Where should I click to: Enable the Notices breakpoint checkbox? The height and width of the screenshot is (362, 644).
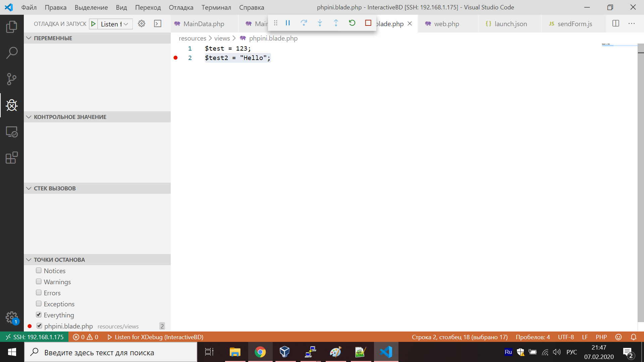pyautogui.click(x=39, y=270)
